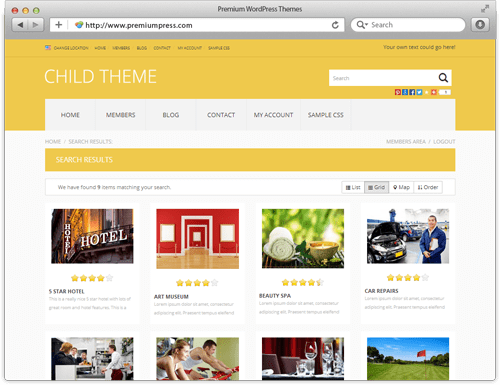Open the restaurant kitchen staff thumbnail

pyautogui.click(x=92, y=359)
